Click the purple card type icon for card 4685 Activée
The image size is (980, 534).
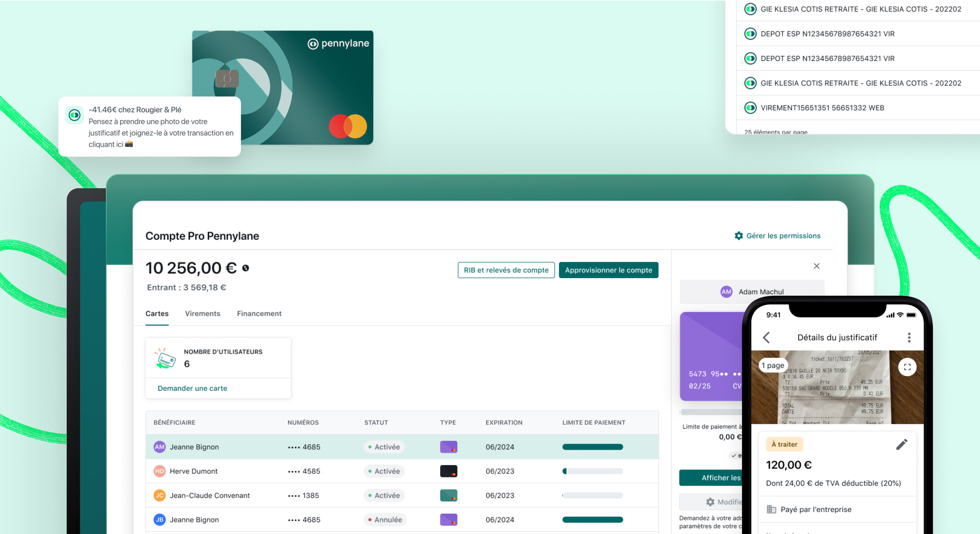[x=449, y=447]
